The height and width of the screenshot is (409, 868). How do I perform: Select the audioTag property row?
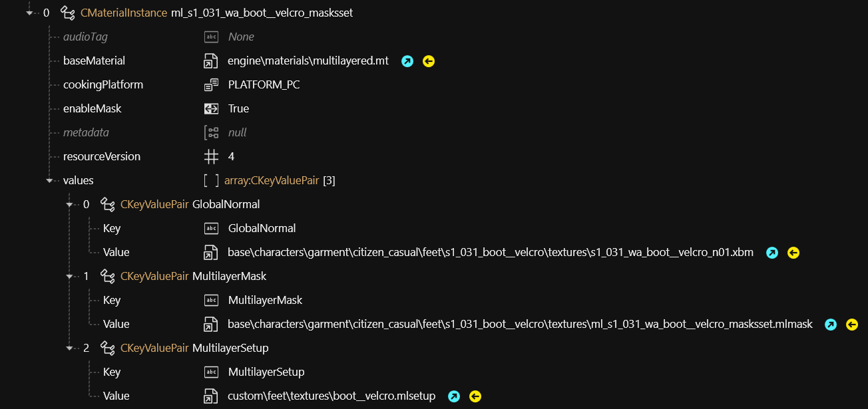(85, 37)
